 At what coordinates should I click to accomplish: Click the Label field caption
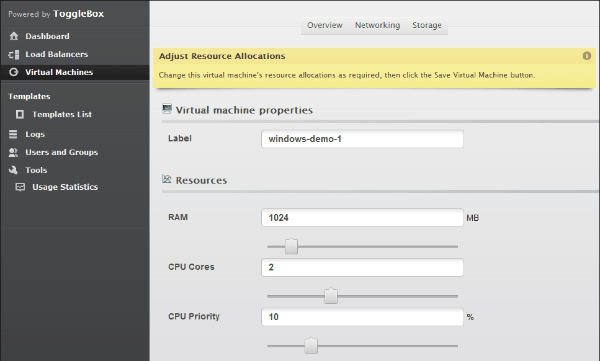[x=180, y=138]
